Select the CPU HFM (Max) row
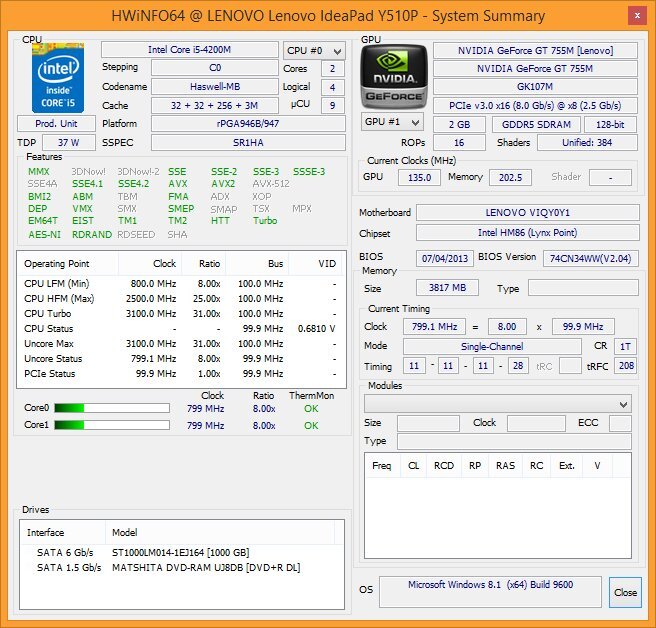The height and width of the screenshot is (628, 656). pyautogui.click(x=181, y=299)
